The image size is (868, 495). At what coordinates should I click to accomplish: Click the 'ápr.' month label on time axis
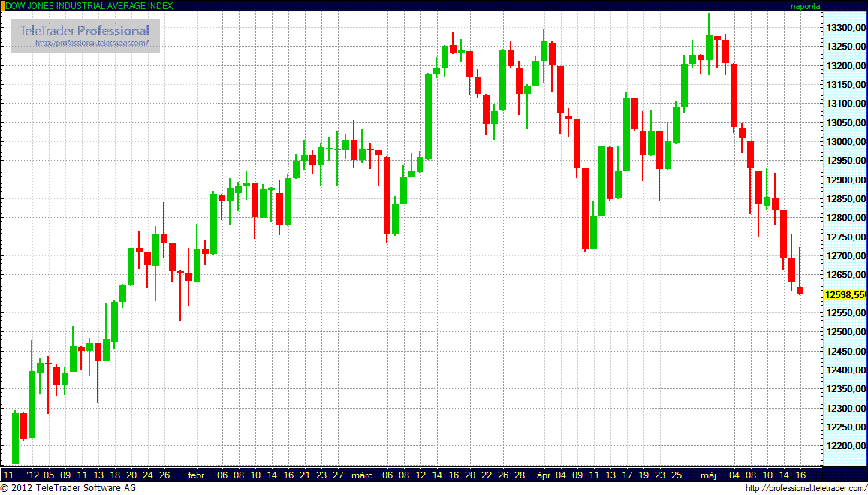[544, 475]
